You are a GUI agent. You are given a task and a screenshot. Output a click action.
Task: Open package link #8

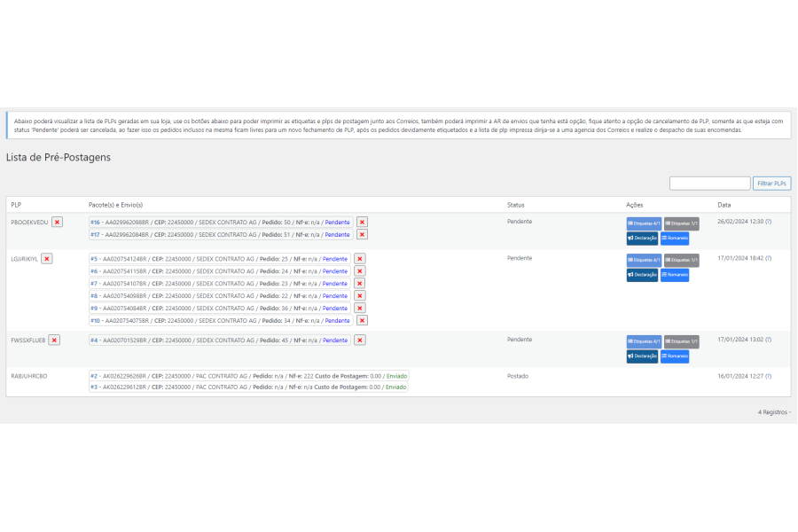tap(94, 296)
